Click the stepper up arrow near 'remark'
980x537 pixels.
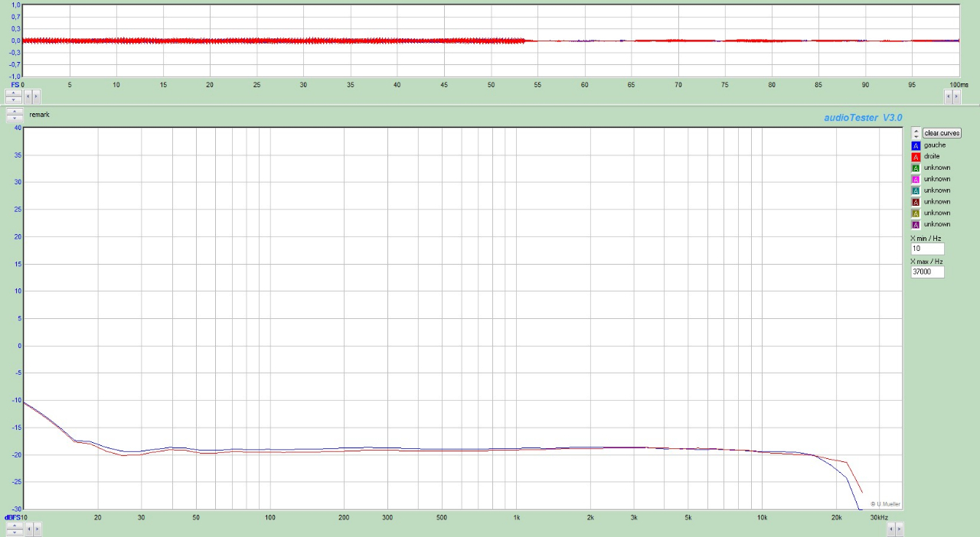tap(14, 112)
